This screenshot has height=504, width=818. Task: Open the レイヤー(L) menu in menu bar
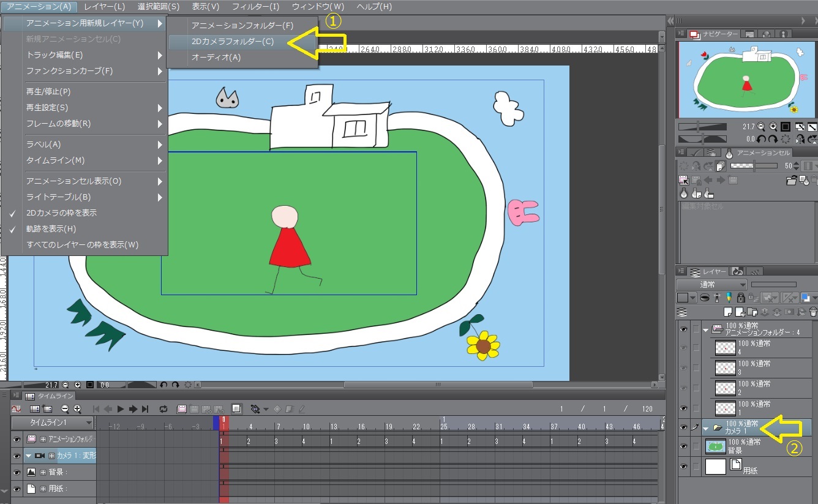click(104, 7)
